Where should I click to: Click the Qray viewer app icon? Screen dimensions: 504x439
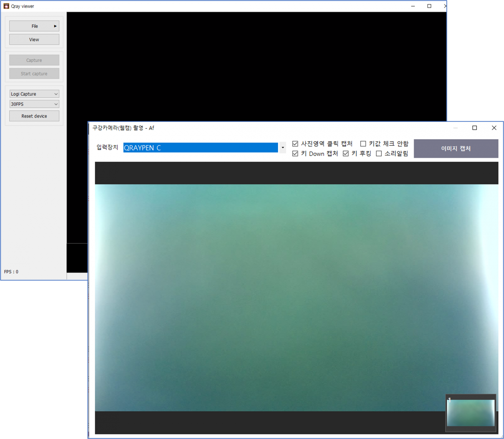pos(6,6)
